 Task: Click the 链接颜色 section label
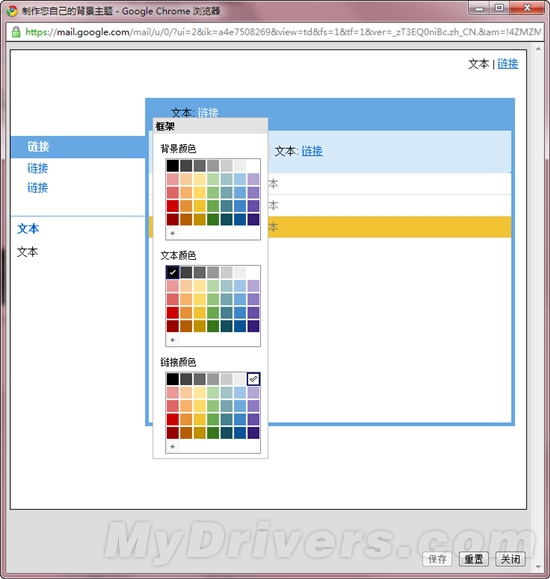(178, 362)
